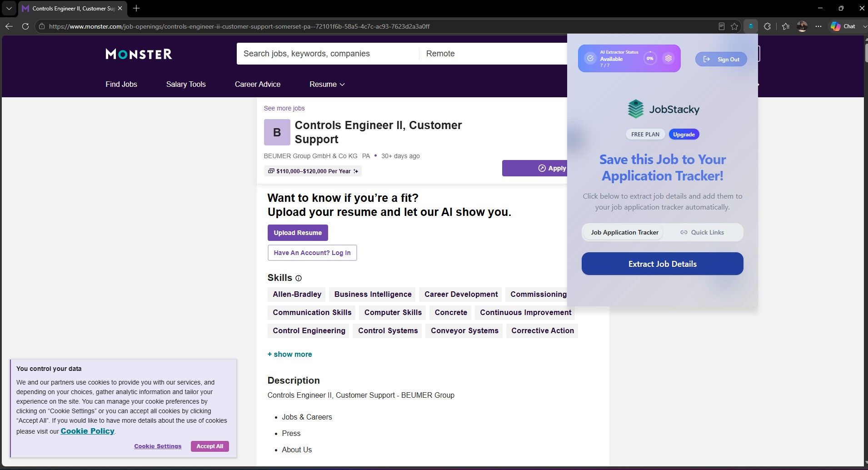The image size is (868, 470).
Task: Open the Favorites list icon
Action: coord(786,26)
